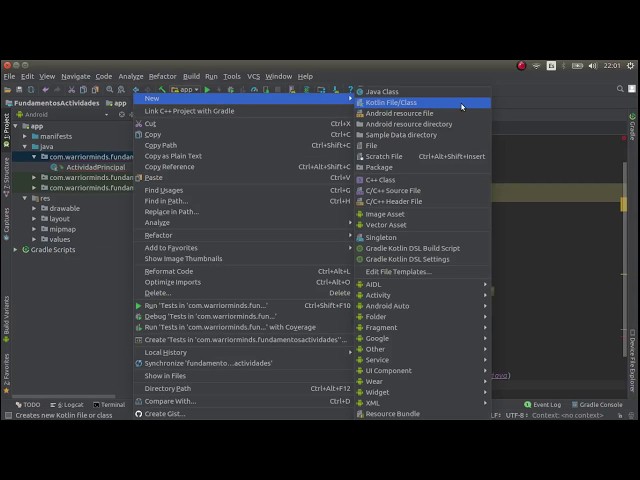Screen dimensions: 640x480
Task: Choose Create Gist entry
Action: tap(244, 414)
